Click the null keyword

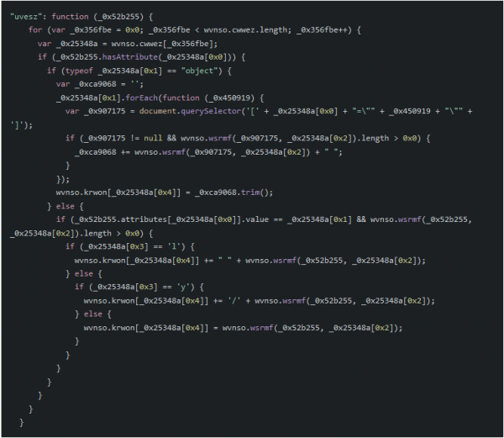click(x=153, y=138)
